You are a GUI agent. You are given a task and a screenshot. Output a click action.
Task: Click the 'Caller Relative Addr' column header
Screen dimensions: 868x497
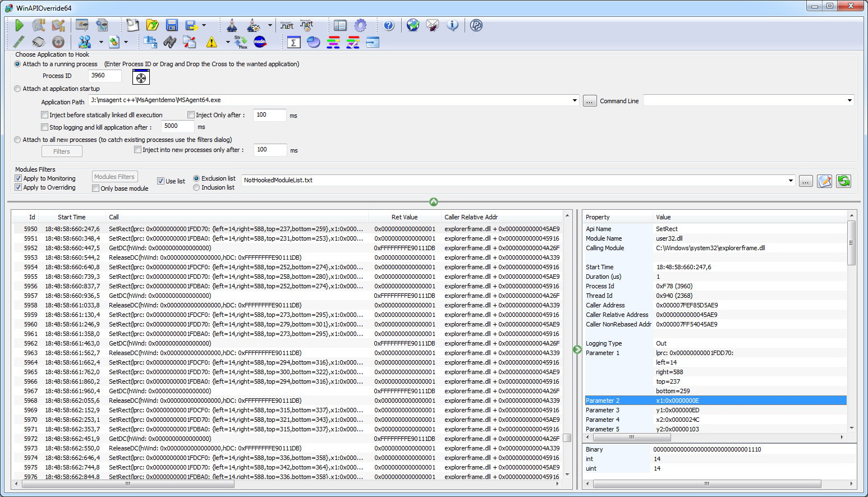(471, 217)
